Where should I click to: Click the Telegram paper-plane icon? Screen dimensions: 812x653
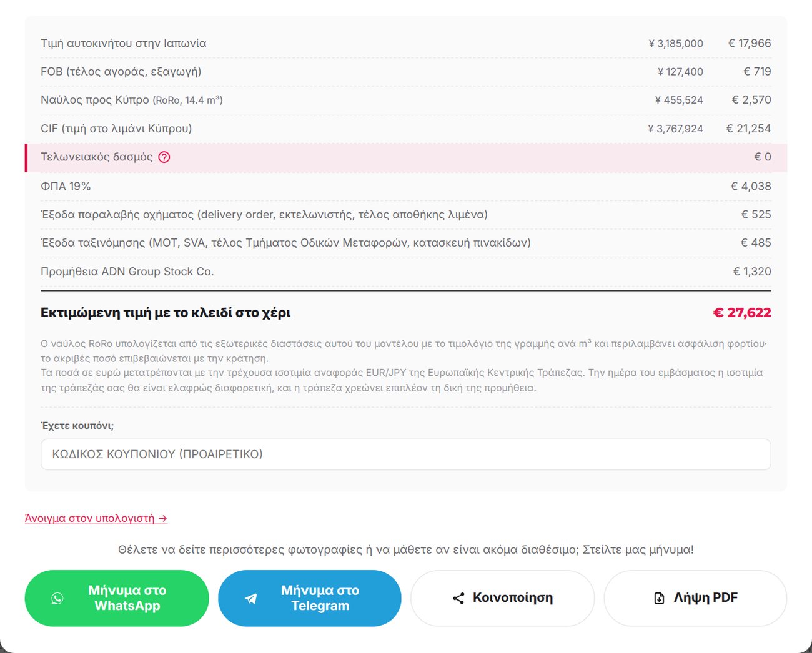250,598
